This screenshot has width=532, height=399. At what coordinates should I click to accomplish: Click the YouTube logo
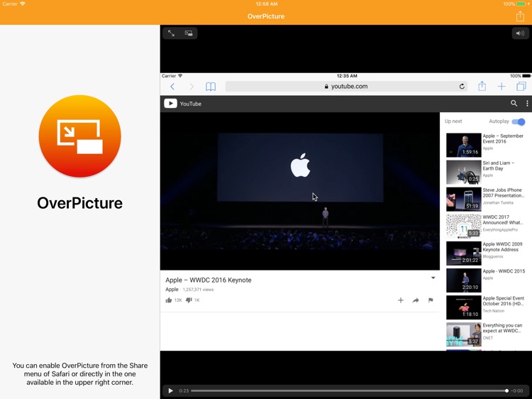(x=182, y=104)
